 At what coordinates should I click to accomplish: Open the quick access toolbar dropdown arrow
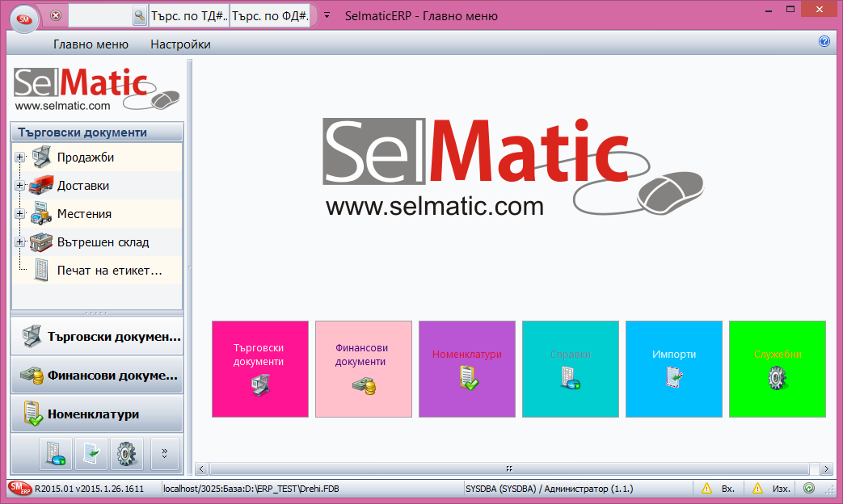click(x=327, y=15)
